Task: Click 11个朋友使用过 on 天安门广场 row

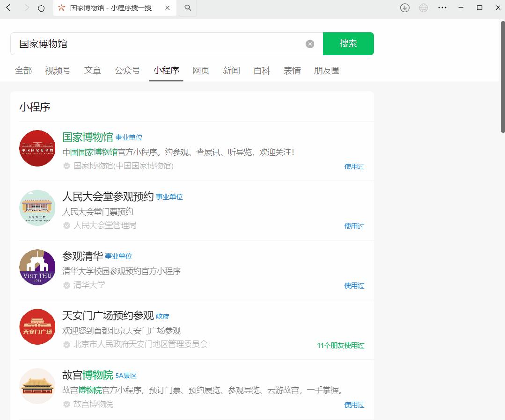Action: pos(341,345)
